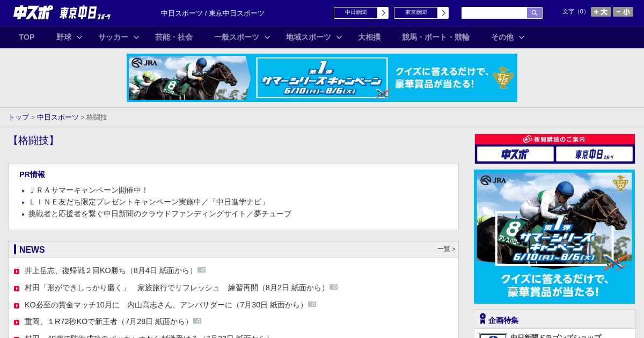The image size is (644, 338).
Task: Open 大相撲 section
Action: (369, 37)
